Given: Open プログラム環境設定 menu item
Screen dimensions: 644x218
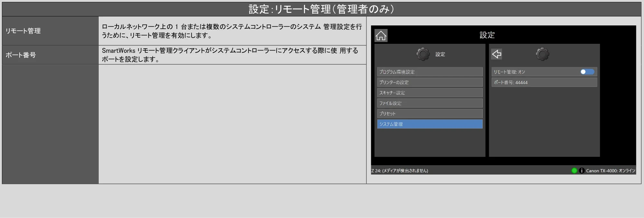Looking at the screenshot, I should click(430, 72).
